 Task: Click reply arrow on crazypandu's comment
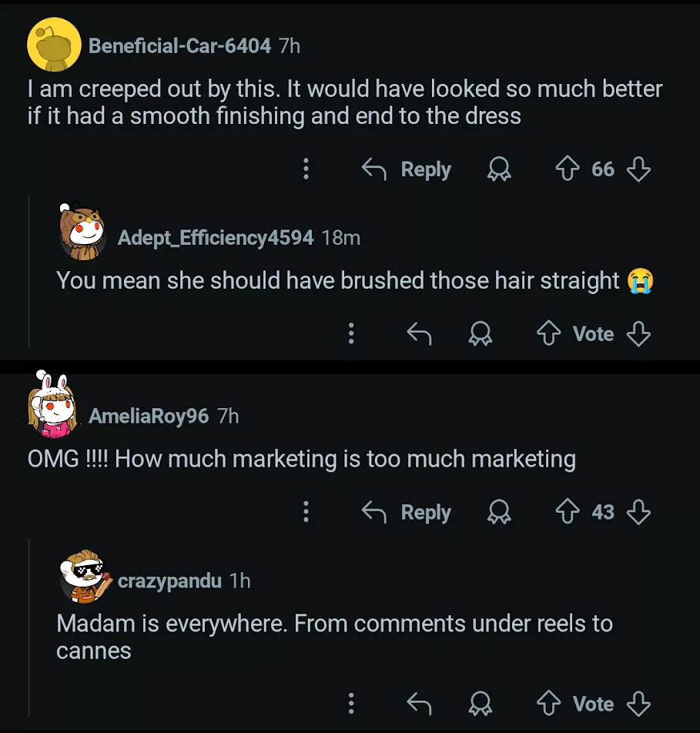click(x=419, y=704)
